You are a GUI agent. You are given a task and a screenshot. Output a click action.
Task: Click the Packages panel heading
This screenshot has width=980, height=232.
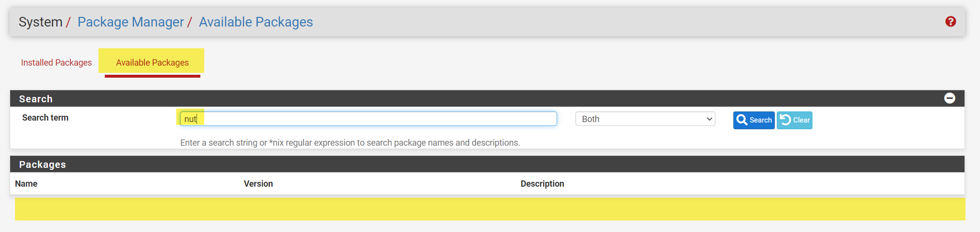pos(42,164)
